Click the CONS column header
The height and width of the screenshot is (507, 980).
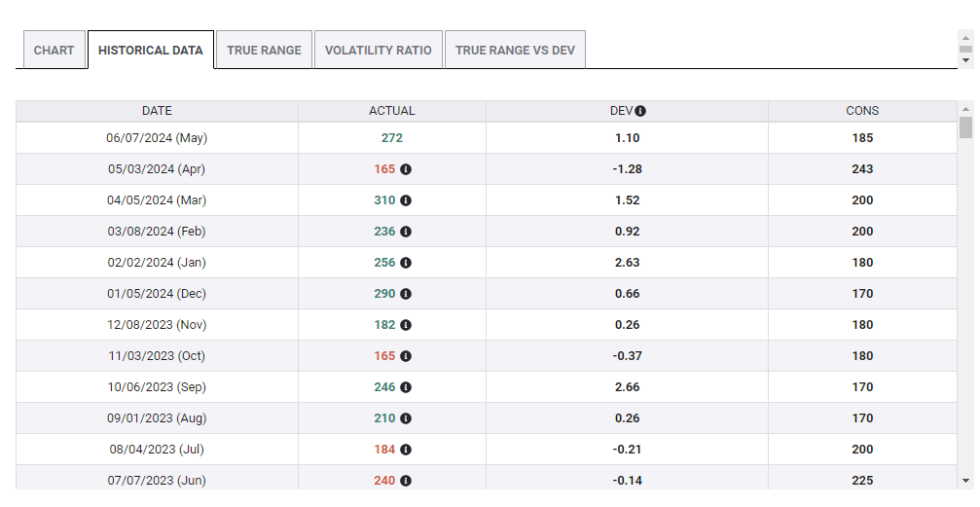tap(862, 111)
